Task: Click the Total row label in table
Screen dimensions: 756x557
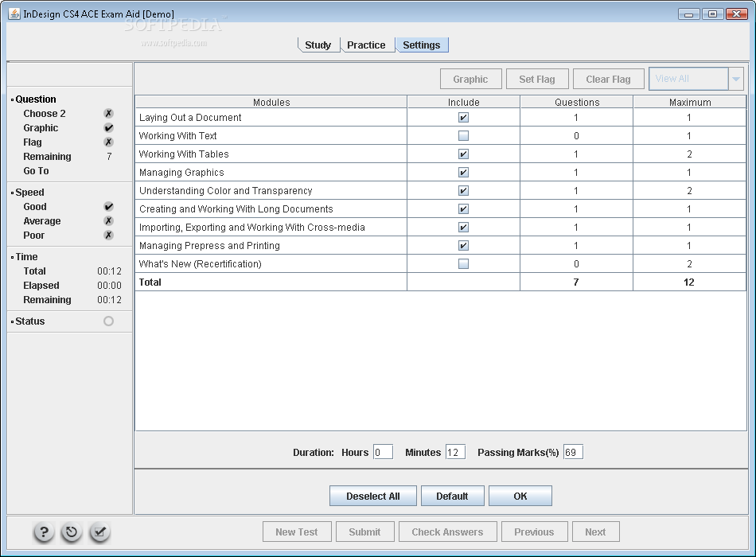Action: pyautogui.click(x=150, y=282)
